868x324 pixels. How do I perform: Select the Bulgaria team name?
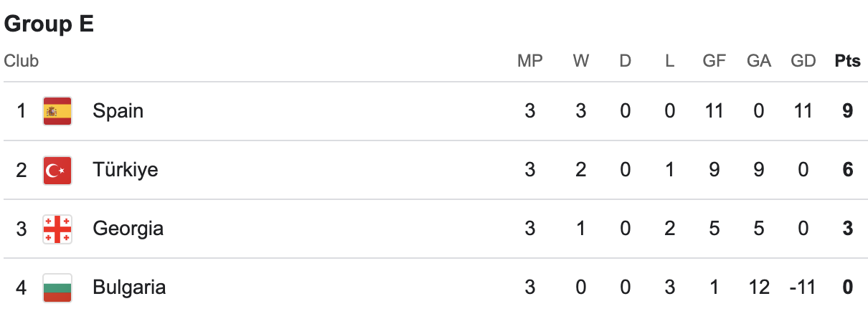(129, 287)
